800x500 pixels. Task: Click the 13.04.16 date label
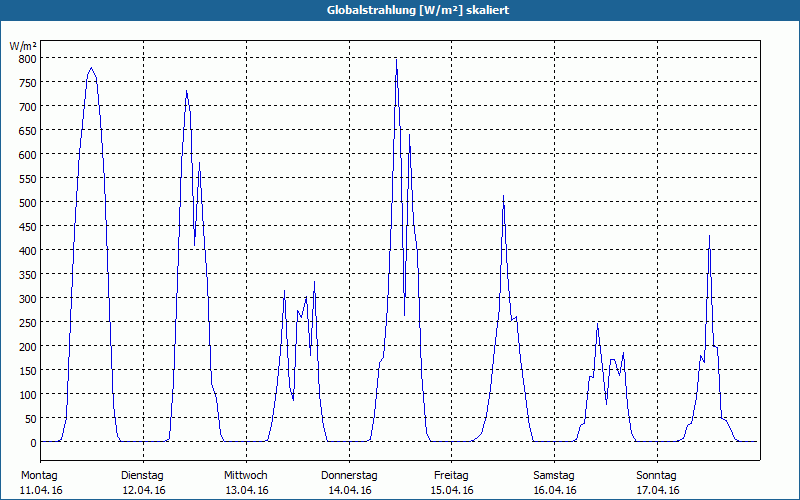click(x=247, y=490)
